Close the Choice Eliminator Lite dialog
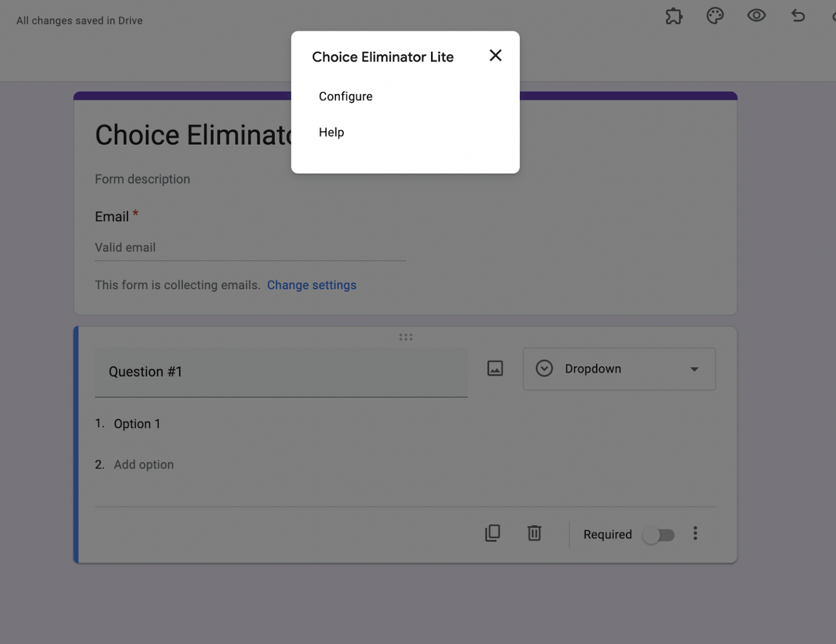 pyautogui.click(x=495, y=56)
